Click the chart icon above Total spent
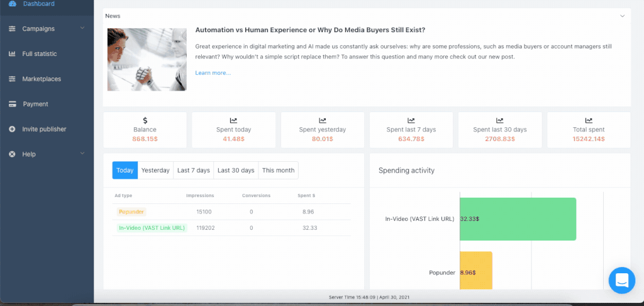Viewport: 644px width, 306px height. point(589,120)
